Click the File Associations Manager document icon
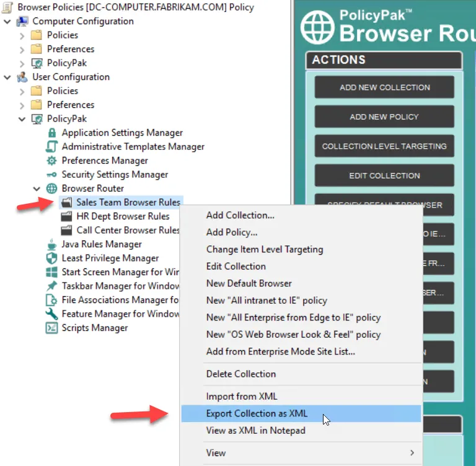Screen dimensions: 476x466 click(x=51, y=300)
